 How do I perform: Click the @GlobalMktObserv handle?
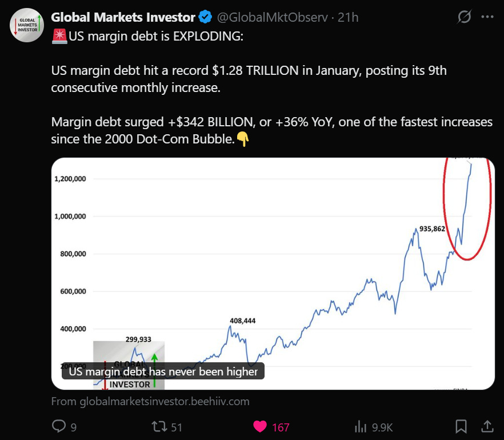(273, 17)
